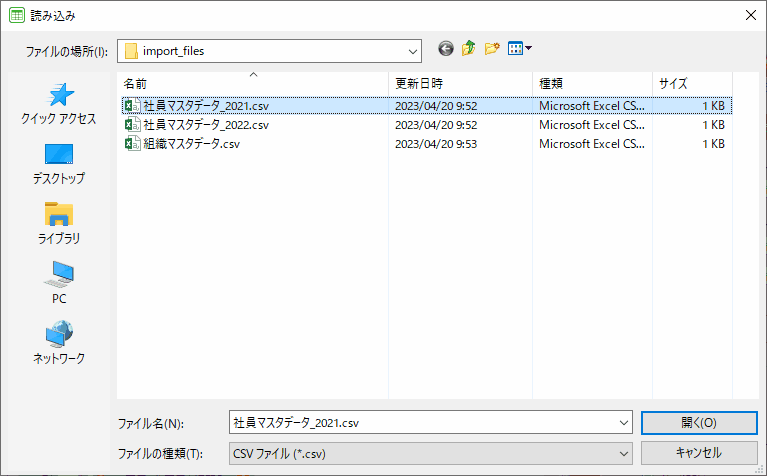Expand the file name (ファイル名) dropdown arrow
This screenshot has height=476, width=767.
(x=624, y=423)
